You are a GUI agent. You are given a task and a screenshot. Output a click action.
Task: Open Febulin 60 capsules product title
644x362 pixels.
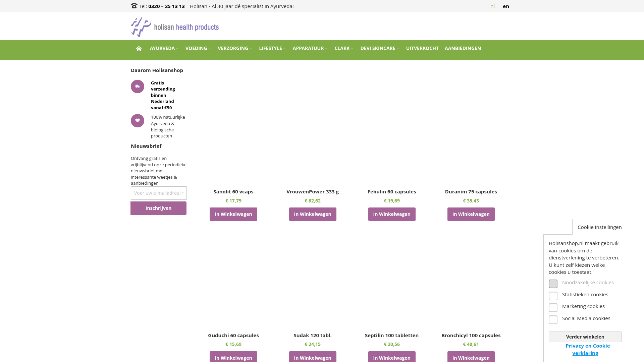pyautogui.click(x=392, y=192)
